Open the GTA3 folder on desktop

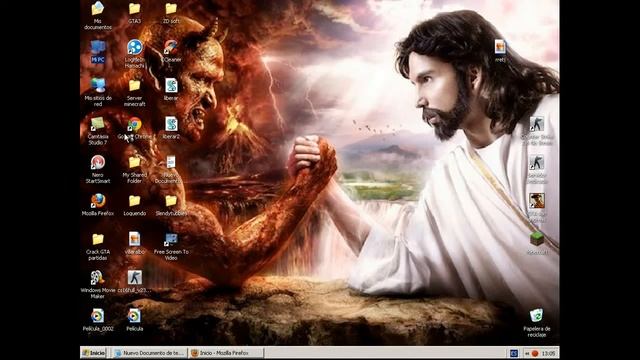coord(134,13)
